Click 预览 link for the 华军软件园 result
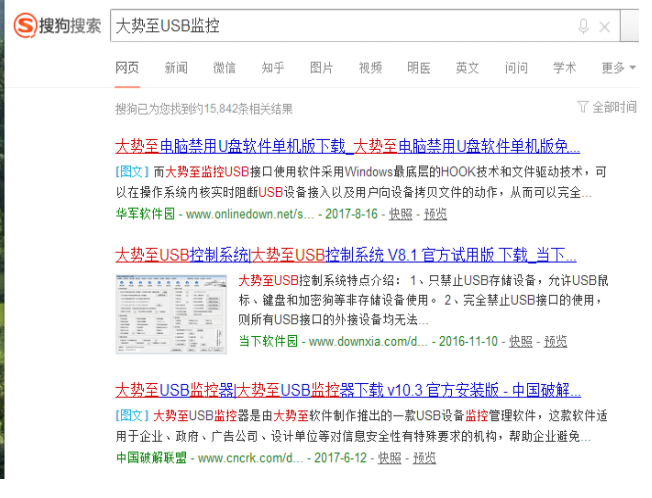The image size is (652, 498). coord(435,214)
